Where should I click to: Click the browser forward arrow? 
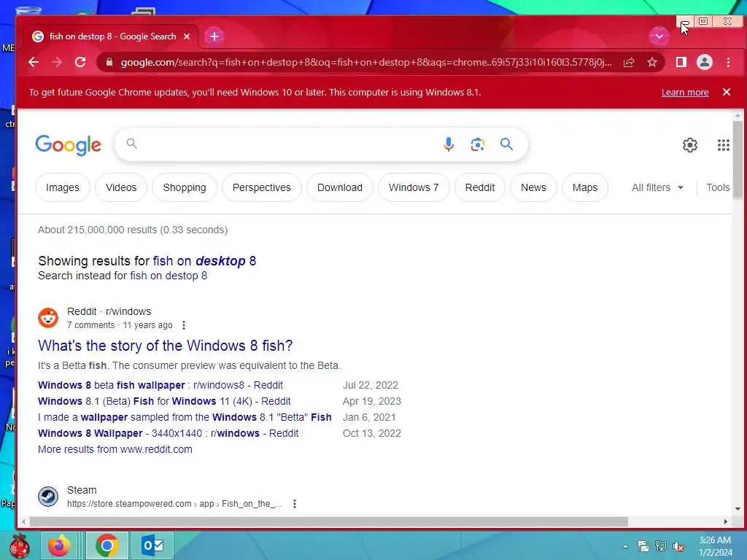click(57, 62)
